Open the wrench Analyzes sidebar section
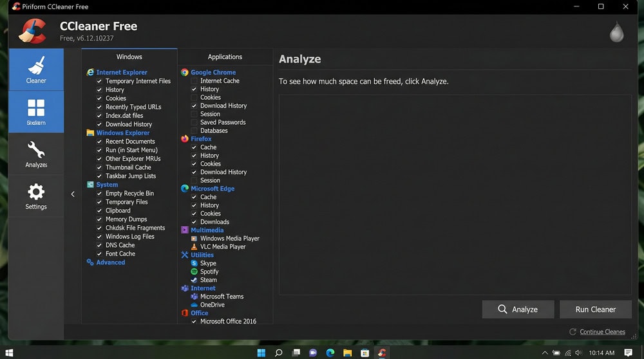The height and width of the screenshot is (359, 644). point(36,154)
